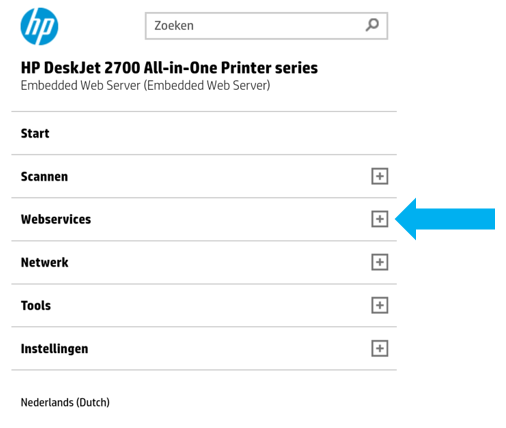Click the HP DeskJet 2700 printer title
This screenshot has height=428, width=506.
coord(169,68)
